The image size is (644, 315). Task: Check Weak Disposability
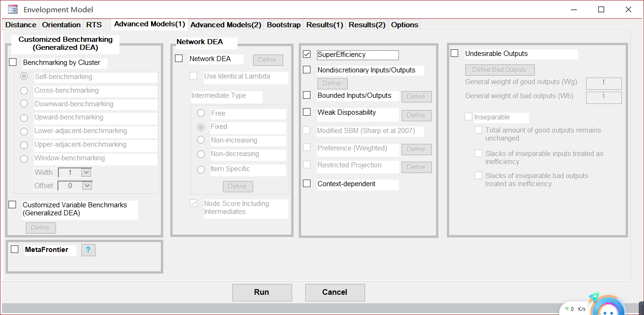pyautogui.click(x=307, y=112)
